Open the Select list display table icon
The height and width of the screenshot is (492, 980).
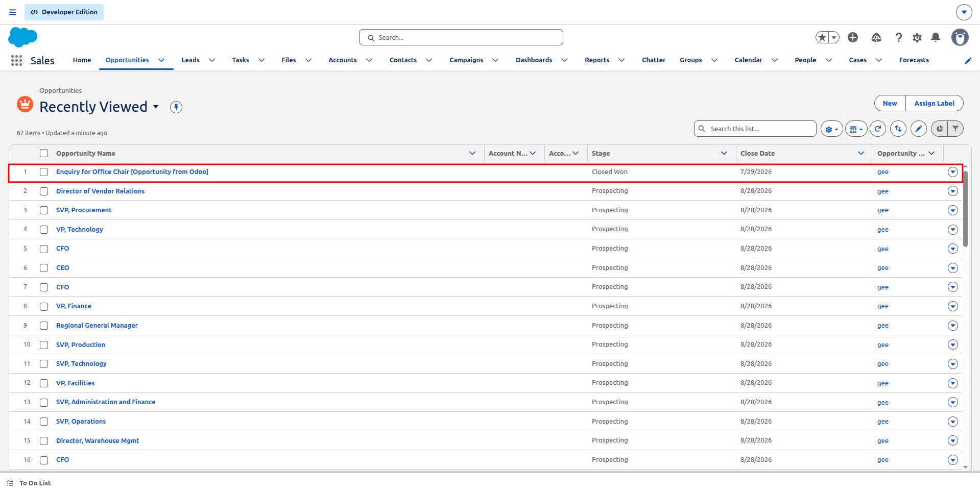click(856, 129)
